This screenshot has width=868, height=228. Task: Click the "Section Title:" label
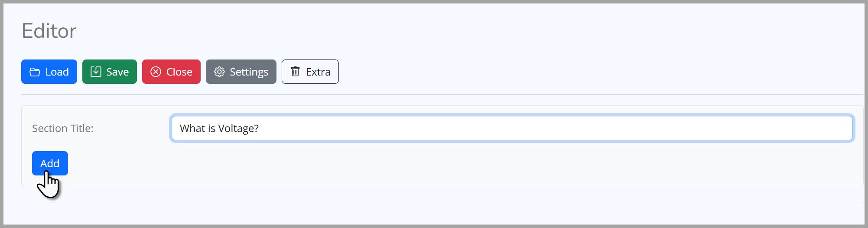[x=63, y=129]
